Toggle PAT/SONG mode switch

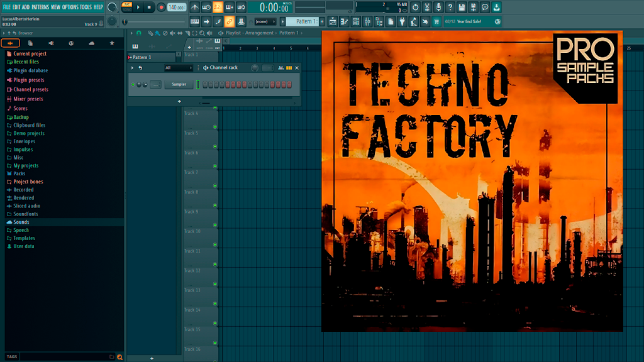point(127,7)
